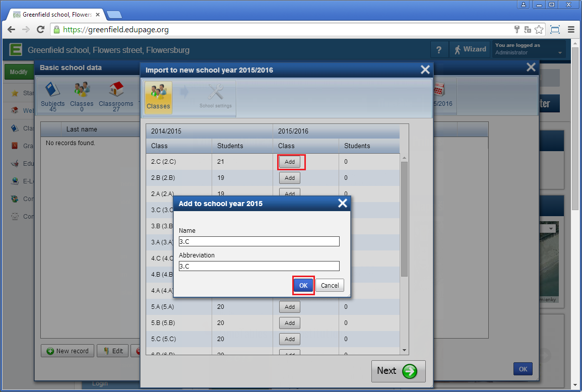Select the 5.A (5.A) class row text
The height and width of the screenshot is (392, 582).
pyautogui.click(x=162, y=307)
